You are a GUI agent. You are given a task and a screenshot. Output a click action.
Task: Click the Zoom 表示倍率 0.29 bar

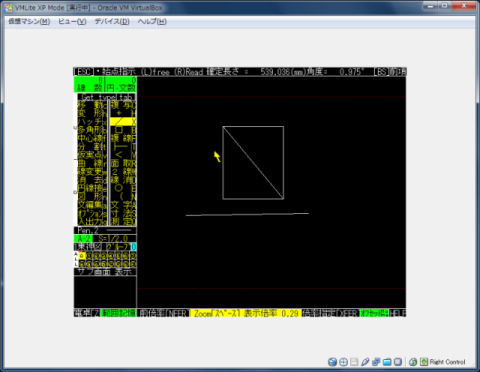coord(246,313)
